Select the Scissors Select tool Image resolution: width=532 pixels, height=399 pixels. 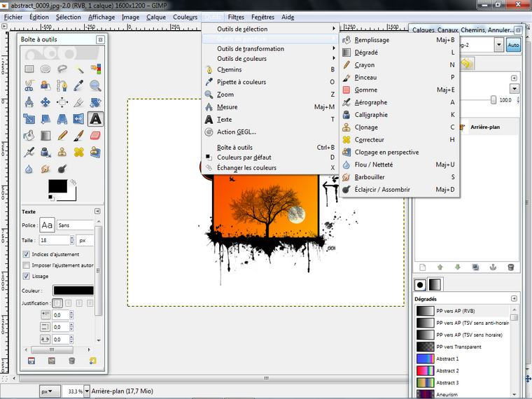pos(29,85)
